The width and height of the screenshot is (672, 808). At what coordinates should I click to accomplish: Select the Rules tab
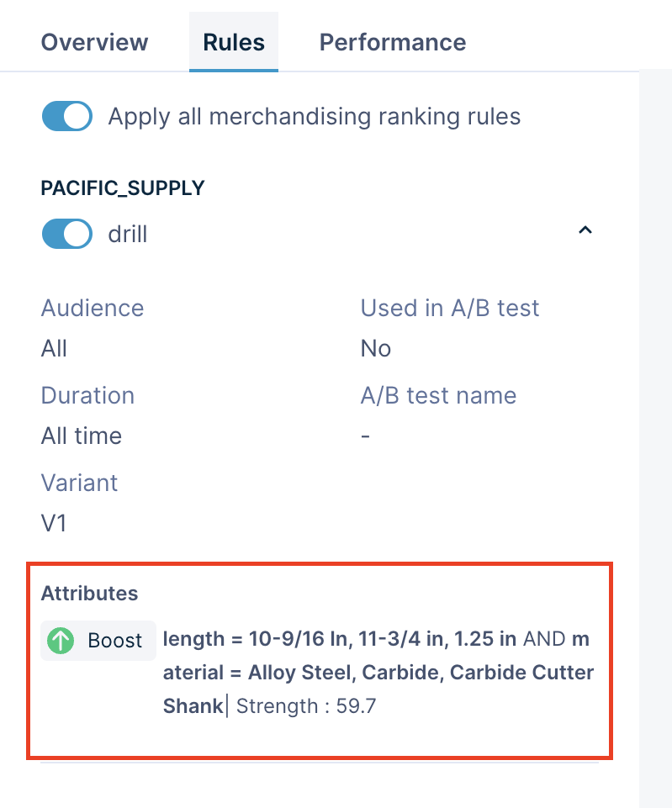pyautogui.click(x=234, y=42)
